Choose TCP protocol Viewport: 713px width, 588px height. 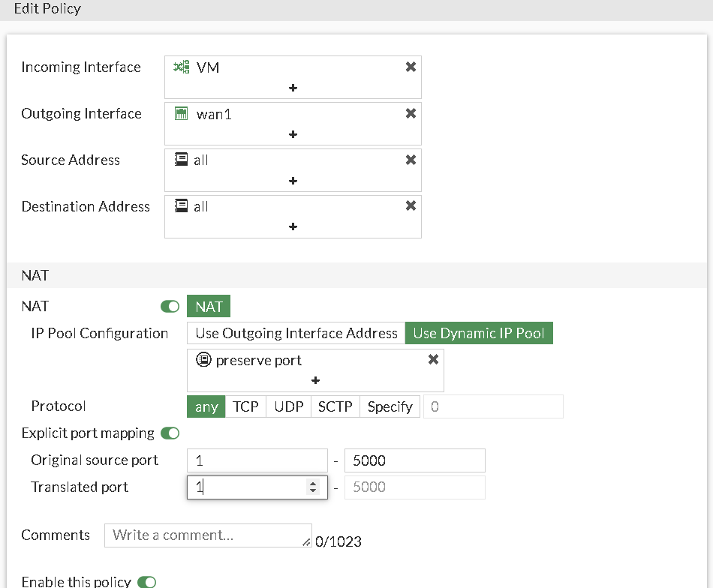pos(245,406)
